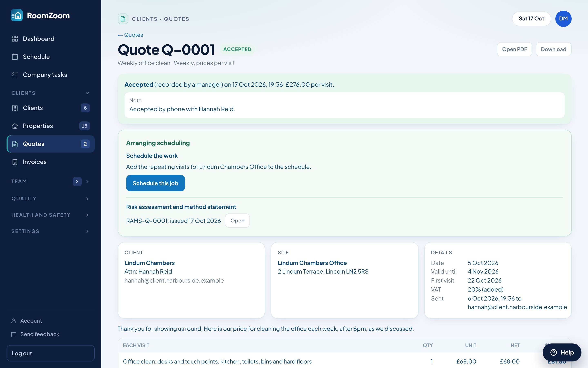
Task: Click the First visit 22 Oct 2026 value
Action: (x=485, y=281)
